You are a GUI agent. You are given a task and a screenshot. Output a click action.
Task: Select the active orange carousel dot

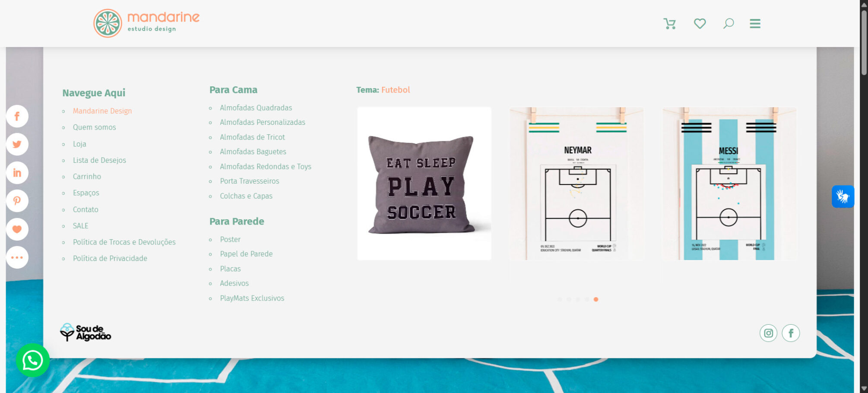(596, 299)
